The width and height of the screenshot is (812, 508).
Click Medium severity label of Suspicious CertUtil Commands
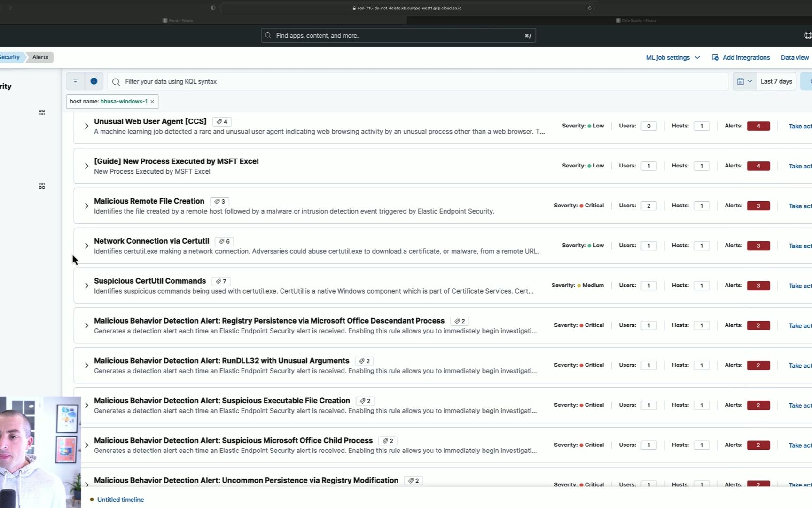pyautogui.click(x=593, y=285)
